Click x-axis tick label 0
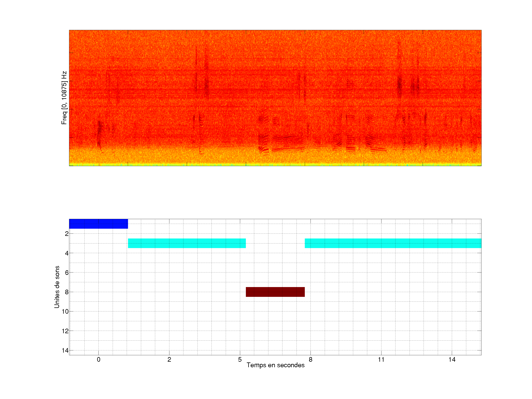The image size is (532, 399). pos(98,359)
